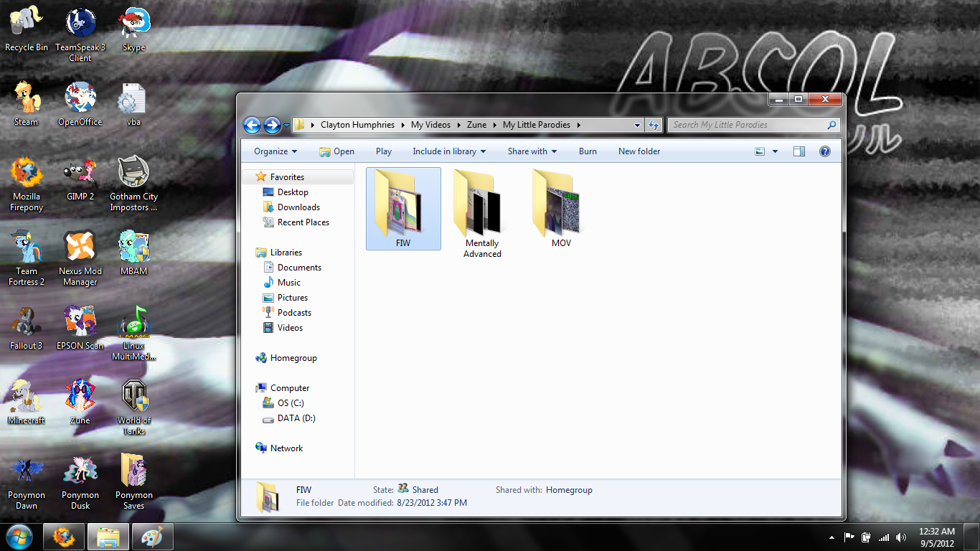Expand Include in library dropdown
Screen dimensions: 980x551
click(449, 151)
